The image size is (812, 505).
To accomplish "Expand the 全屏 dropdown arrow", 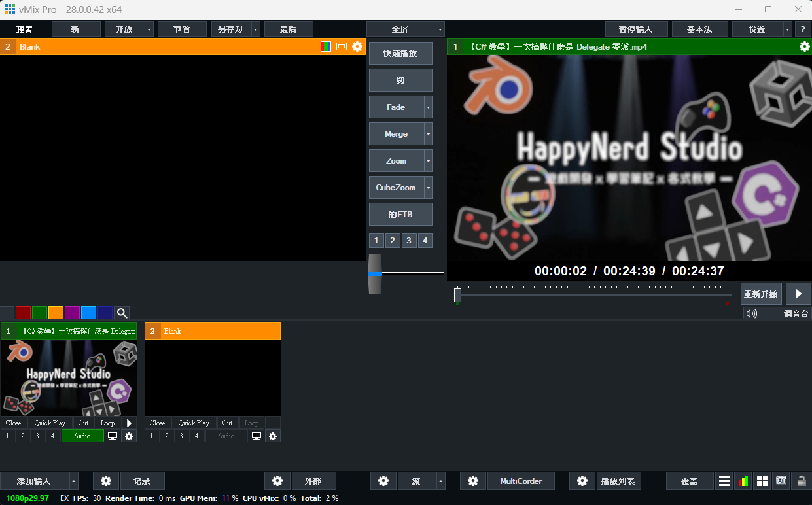I will point(440,29).
